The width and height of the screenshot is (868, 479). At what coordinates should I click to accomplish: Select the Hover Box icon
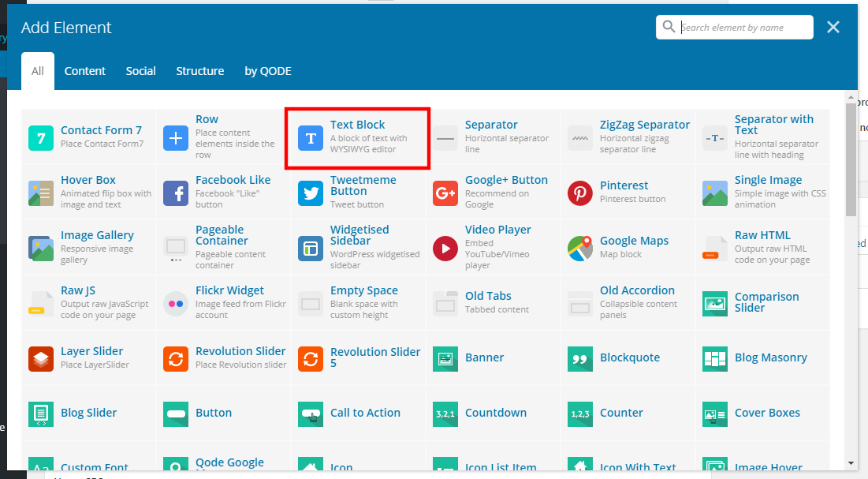pyautogui.click(x=41, y=193)
